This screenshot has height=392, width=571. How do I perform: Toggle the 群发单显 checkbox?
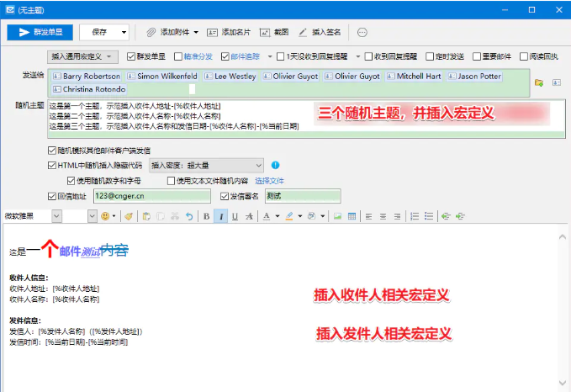pyautogui.click(x=131, y=56)
